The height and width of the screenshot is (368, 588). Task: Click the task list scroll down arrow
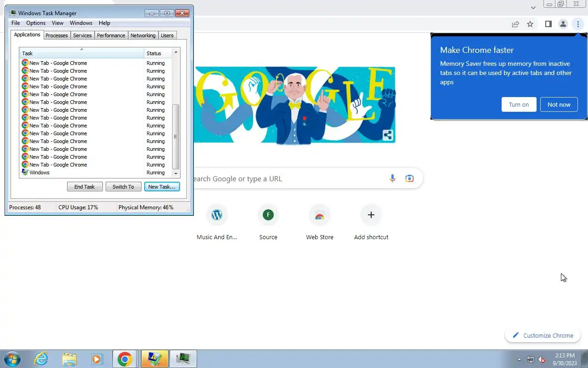(x=175, y=173)
